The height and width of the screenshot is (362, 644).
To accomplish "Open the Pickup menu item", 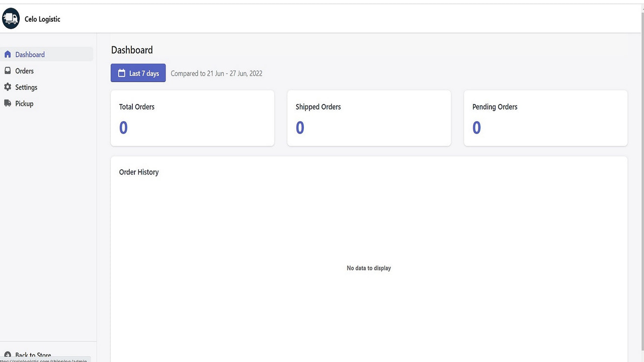I will (47, 103).
